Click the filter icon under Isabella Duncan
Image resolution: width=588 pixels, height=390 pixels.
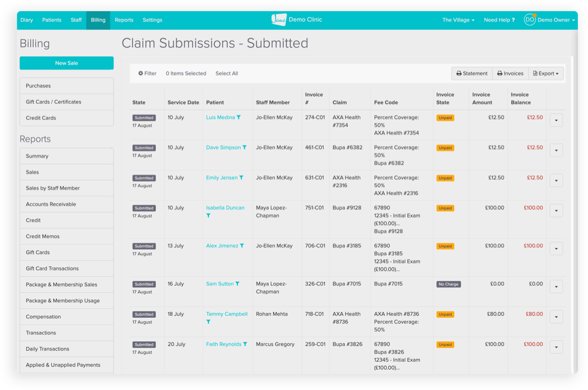pos(208,216)
